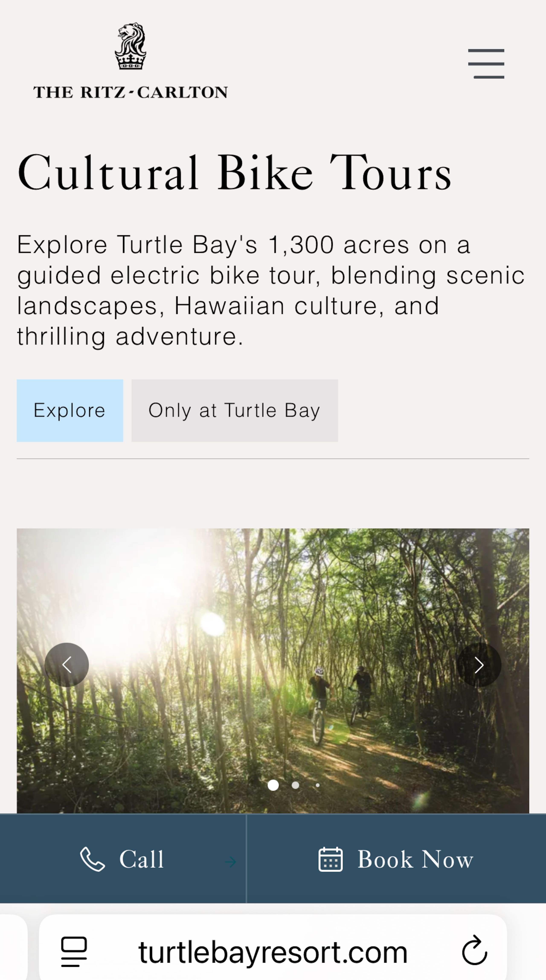This screenshot has width=546, height=980.
Task: Tap the small arrow next to Call
Action: [230, 862]
